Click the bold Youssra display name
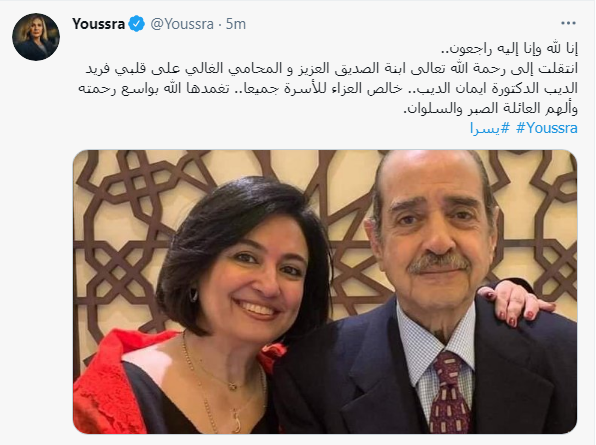596x445 pixels. tap(98, 24)
